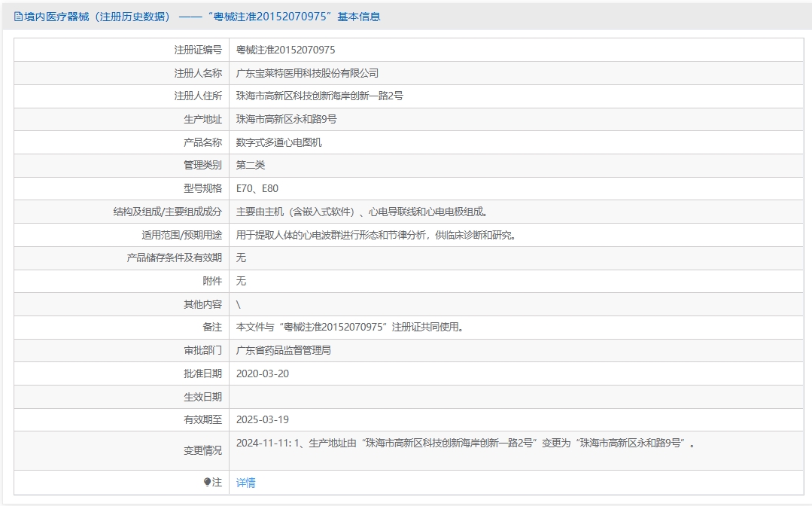Select the 变更情况 label
Image resolution: width=812 pixels, height=506 pixels.
click(x=202, y=451)
